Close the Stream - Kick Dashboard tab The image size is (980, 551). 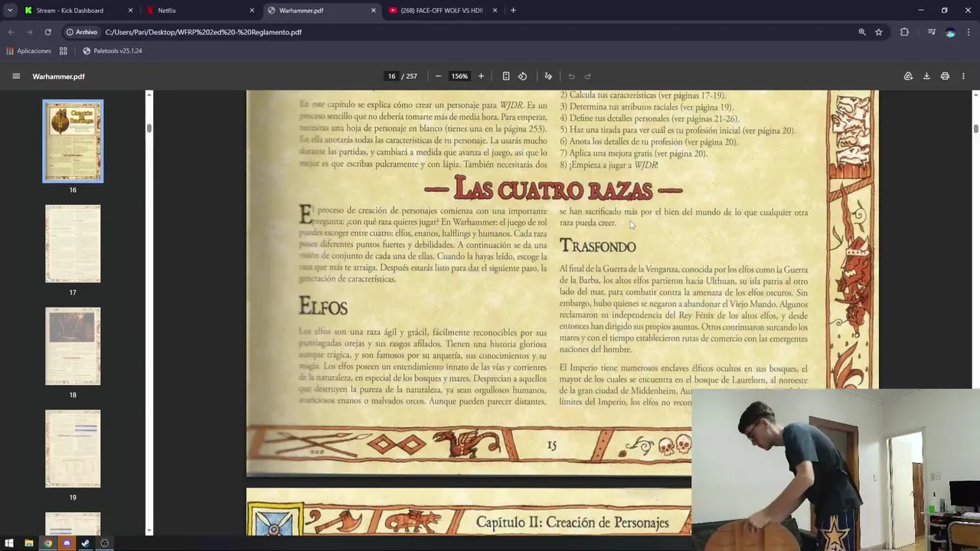coord(130,11)
